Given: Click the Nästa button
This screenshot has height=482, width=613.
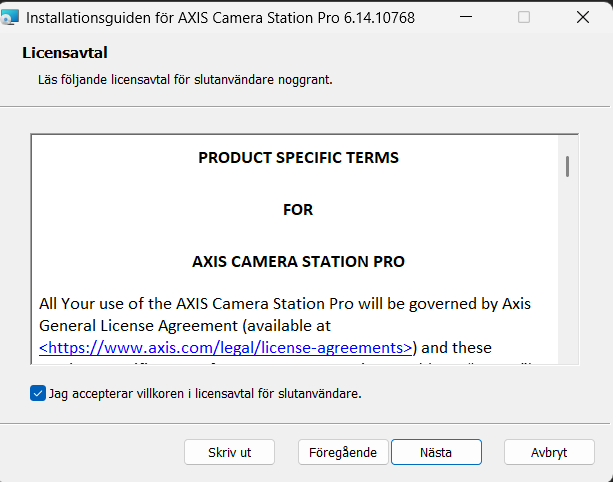Looking at the screenshot, I should coord(436,452).
